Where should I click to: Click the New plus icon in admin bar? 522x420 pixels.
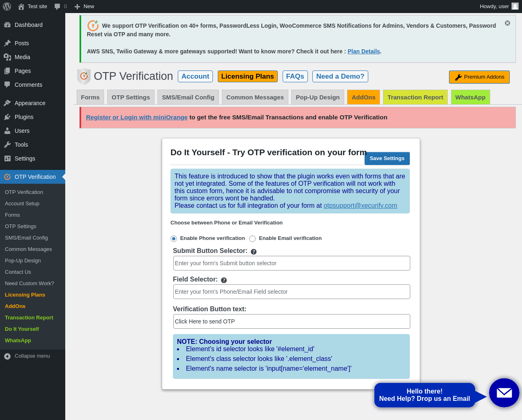77,7
